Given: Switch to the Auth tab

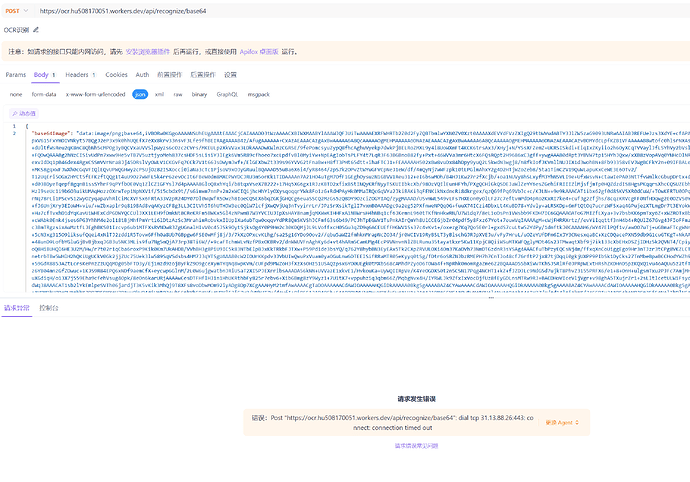Looking at the screenshot, I should (142, 75).
